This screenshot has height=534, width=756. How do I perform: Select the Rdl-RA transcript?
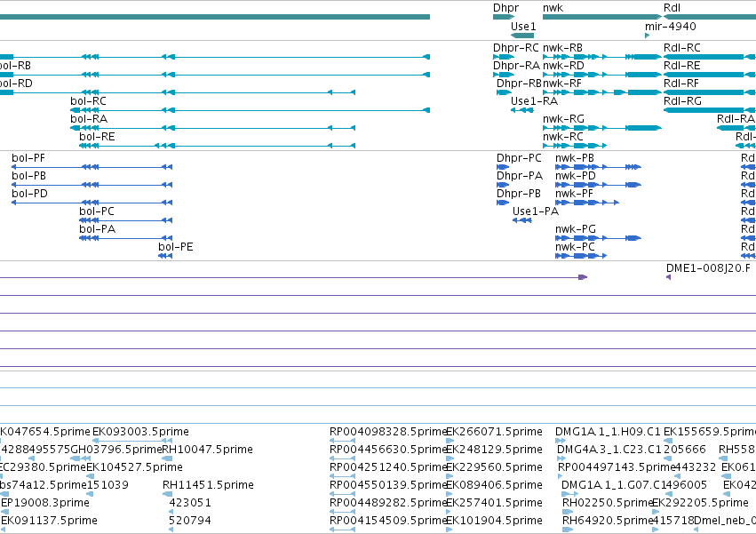pos(736,128)
